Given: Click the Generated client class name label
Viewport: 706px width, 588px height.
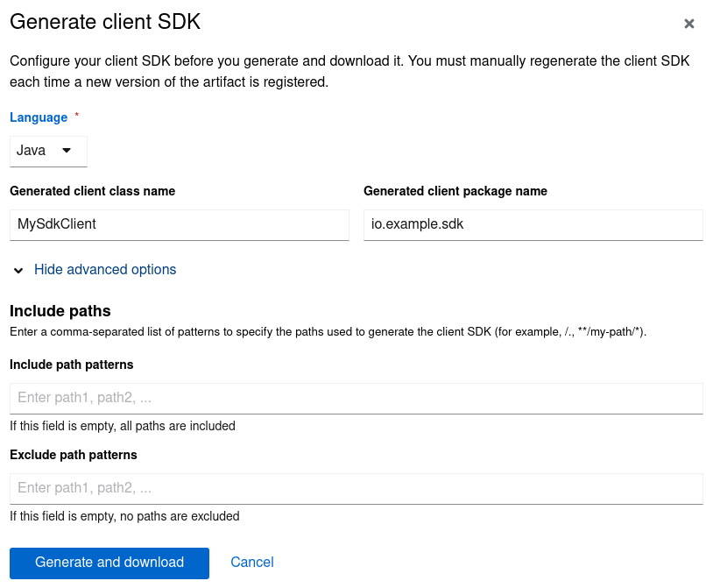Looking at the screenshot, I should click(92, 191).
